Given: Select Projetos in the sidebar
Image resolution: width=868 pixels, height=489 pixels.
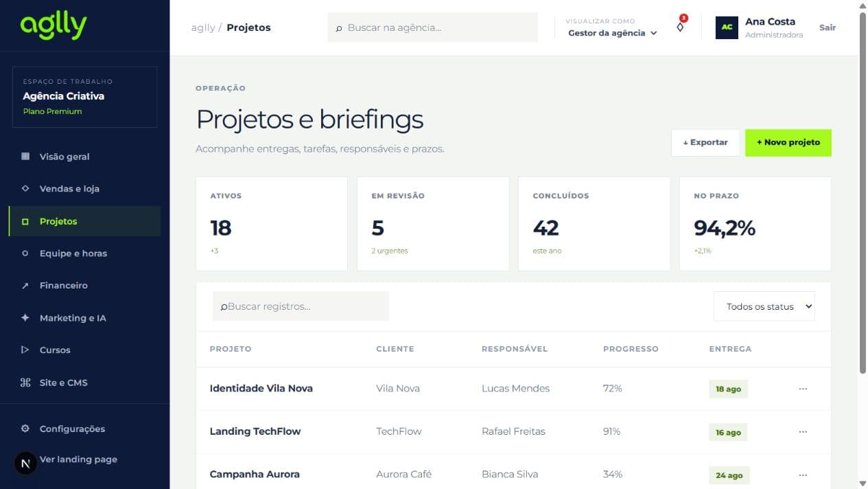Looking at the screenshot, I should coord(84,221).
